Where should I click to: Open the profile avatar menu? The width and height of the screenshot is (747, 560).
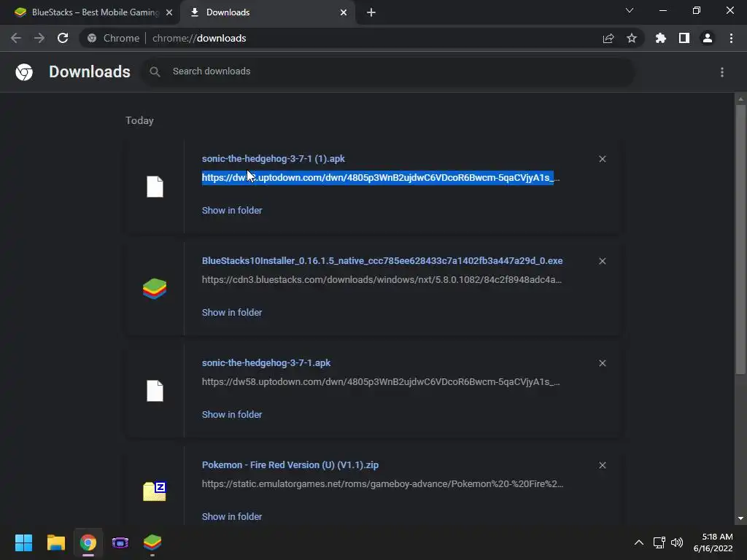pyautogui.click(x=708, y=38)
